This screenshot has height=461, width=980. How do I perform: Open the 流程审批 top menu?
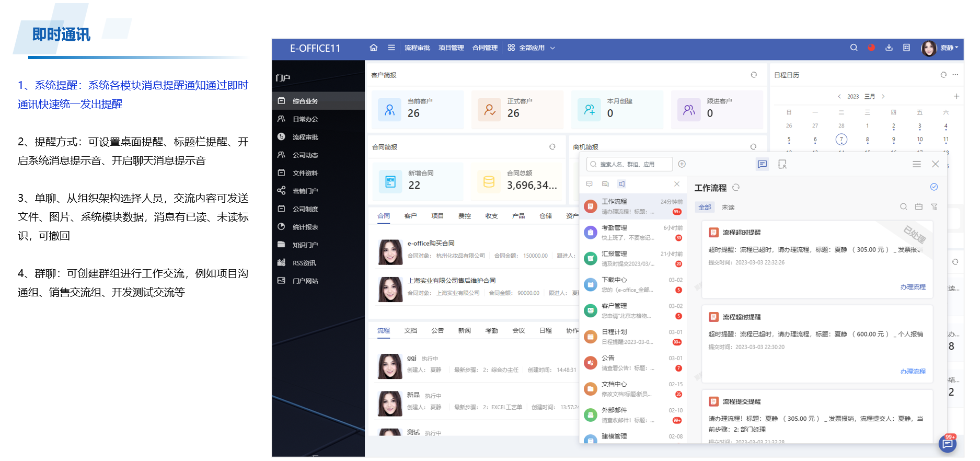(x=417, y=48)
